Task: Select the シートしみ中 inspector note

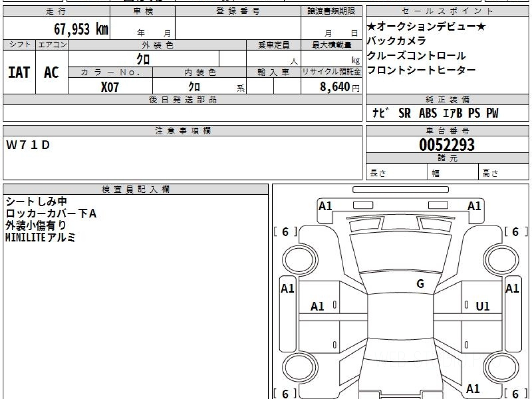Action: click(36, 202)
